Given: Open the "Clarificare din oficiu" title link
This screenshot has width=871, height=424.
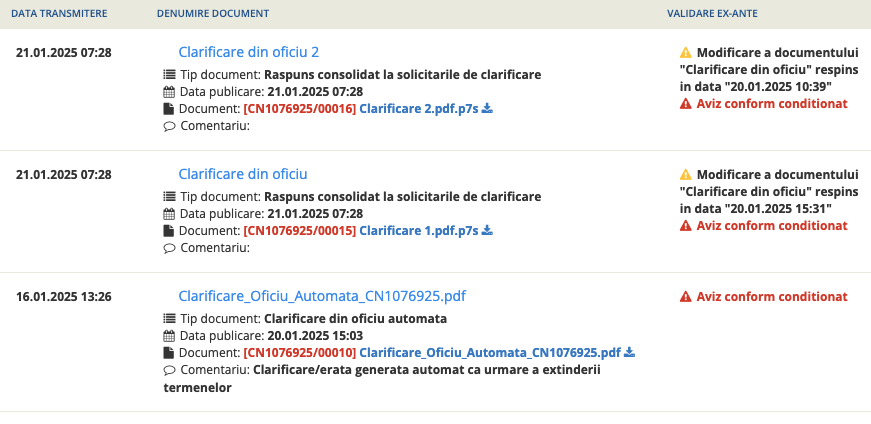Looking at the screenshot, I should click(x=242, y=174).
